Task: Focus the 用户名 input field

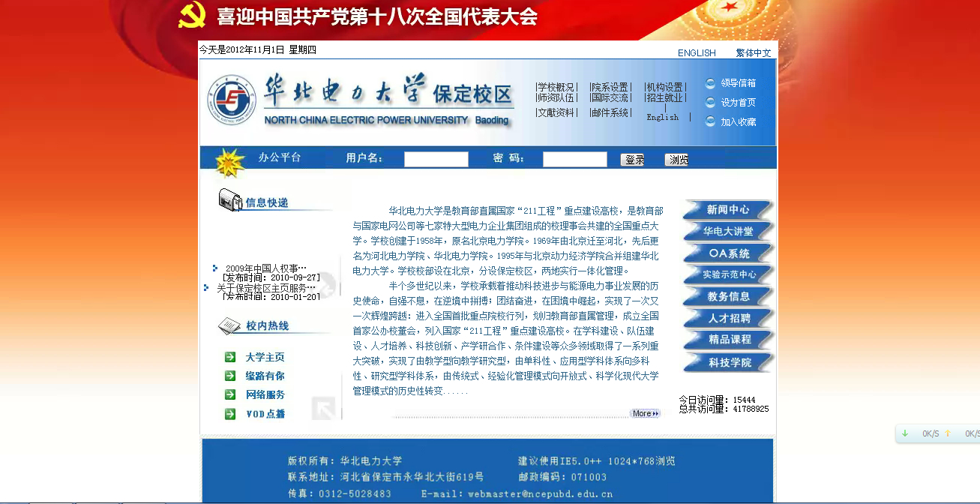Action: pos(436,159)
